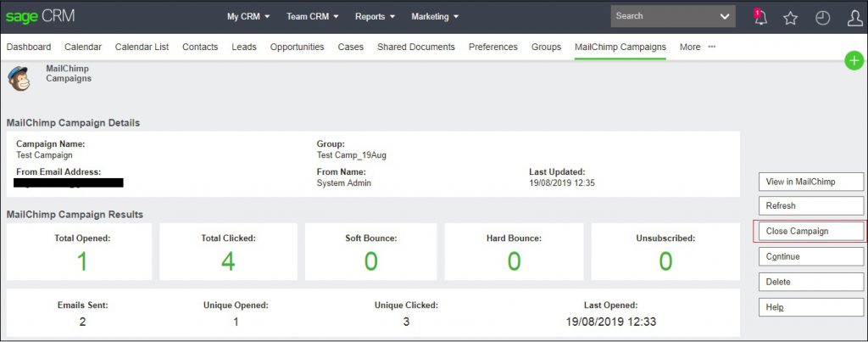
Task: Open recent items clock icon
Action: (822, 19)
